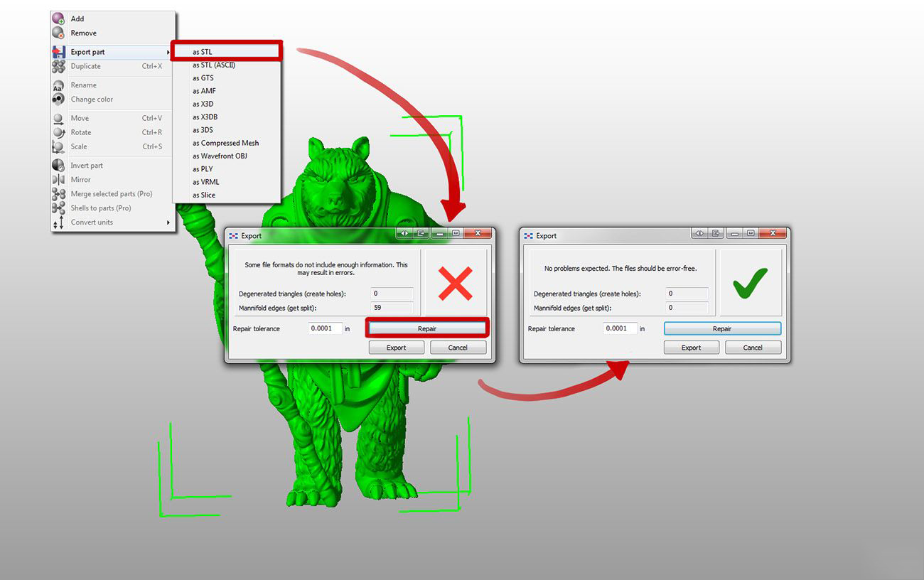924x580 pixels.
Task: Click the Repair tolerance field in the green checkmark dialog
Action: (621, 328)
